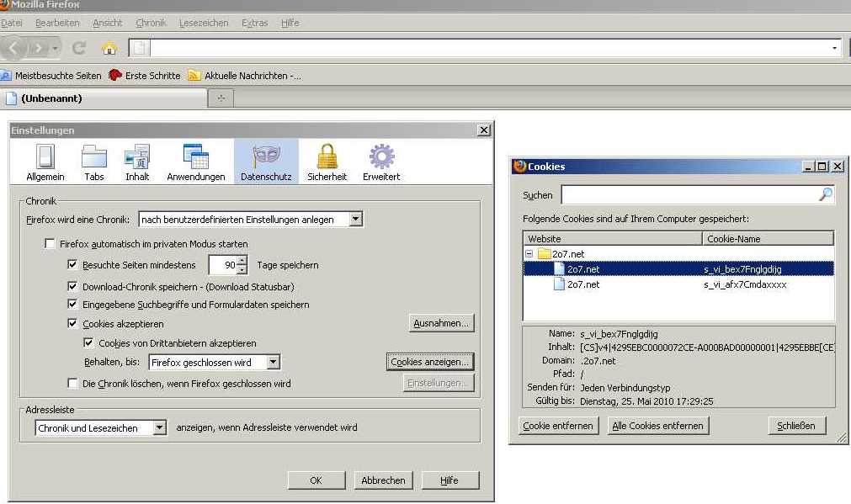The image size is (851, 504).
Task: Click Abbrechen button
Action: click(383, 480)
